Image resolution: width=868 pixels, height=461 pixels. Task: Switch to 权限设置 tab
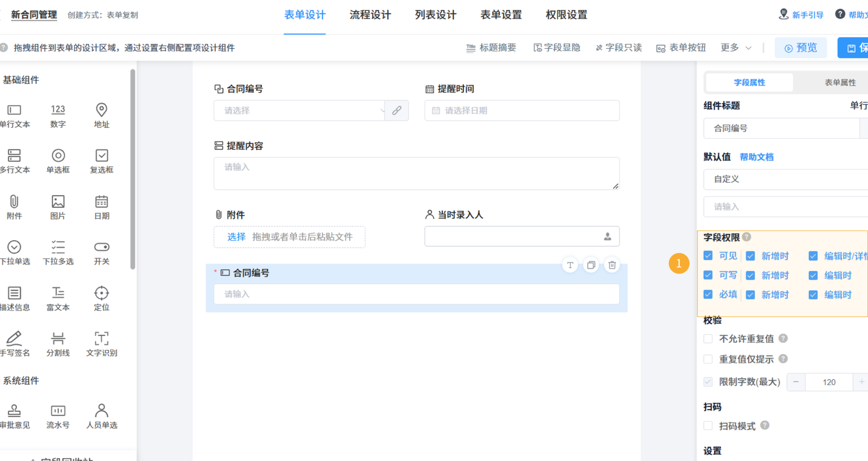(566, 15)
